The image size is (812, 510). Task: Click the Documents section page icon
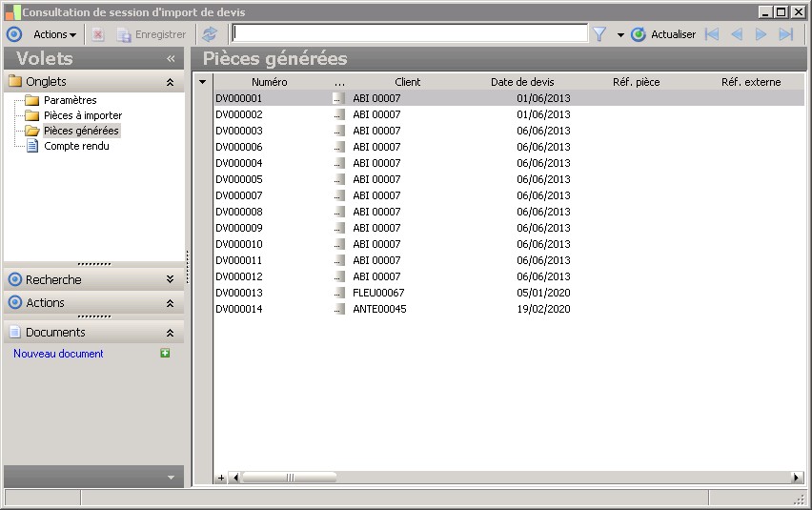pyautogui.click(x=15, y=333)
